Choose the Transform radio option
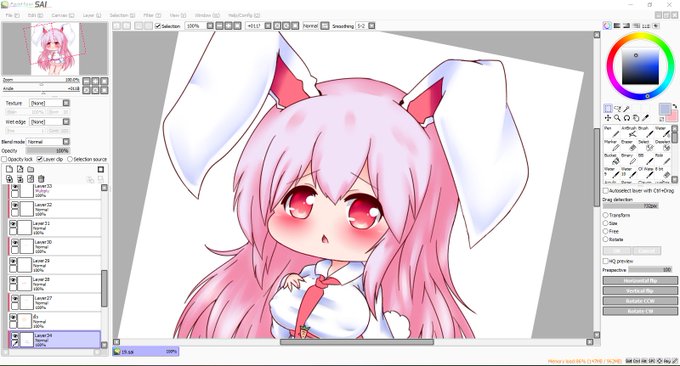This screenshot has width=680, height=366. point(605,215)
